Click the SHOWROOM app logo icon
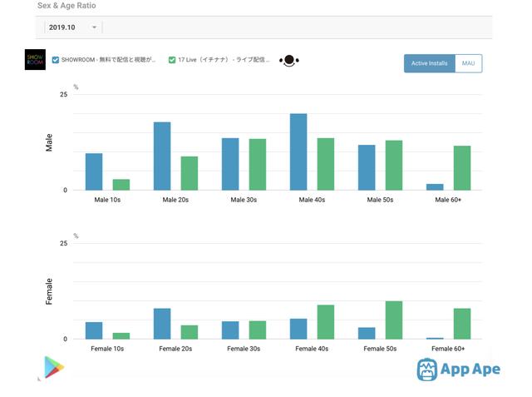 [x=35, y=60]
